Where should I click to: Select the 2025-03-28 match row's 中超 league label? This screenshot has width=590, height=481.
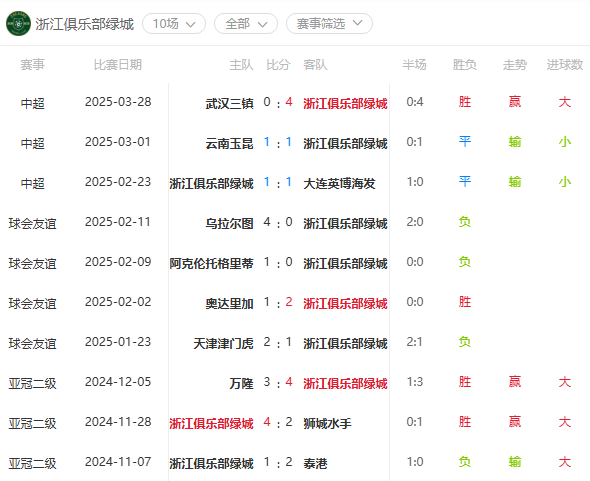coord(32,103)
